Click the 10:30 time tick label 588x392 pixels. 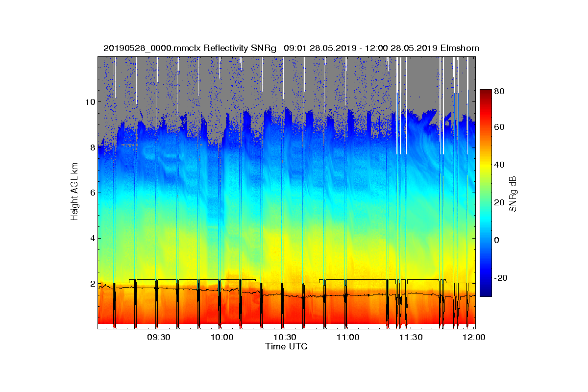(285, 337)
